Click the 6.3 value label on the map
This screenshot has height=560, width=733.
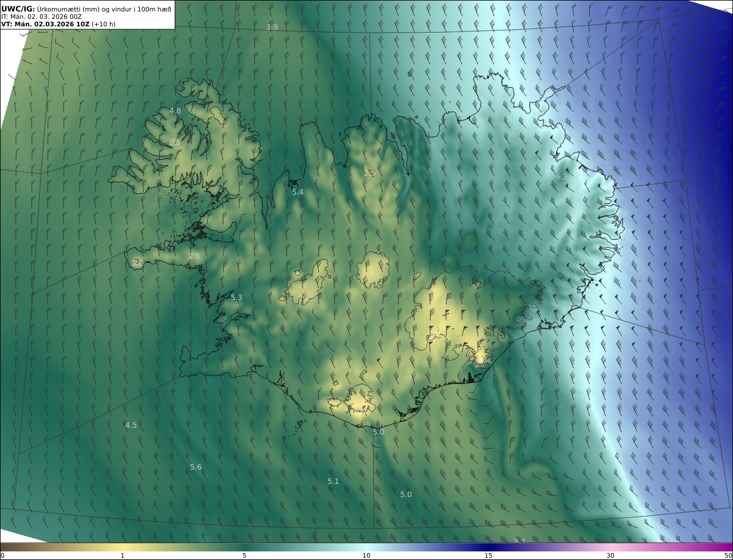[562, 177]
